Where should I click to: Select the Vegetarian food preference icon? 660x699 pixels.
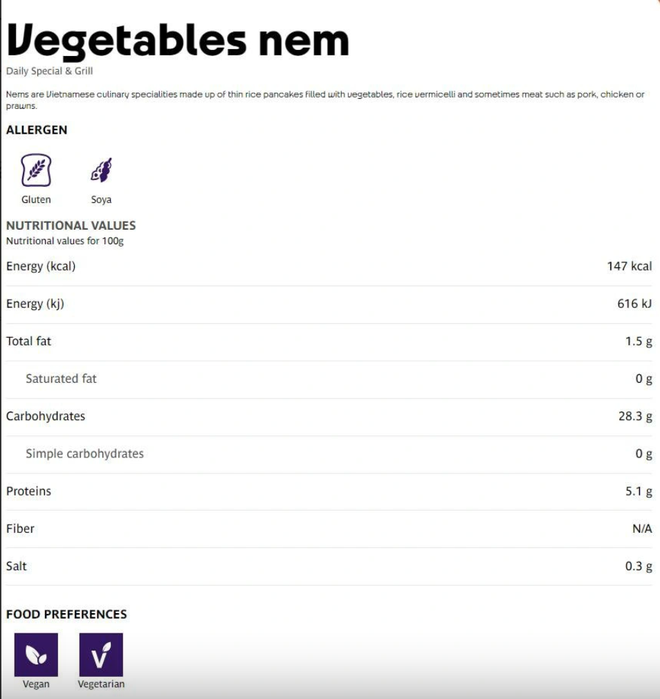101,654
